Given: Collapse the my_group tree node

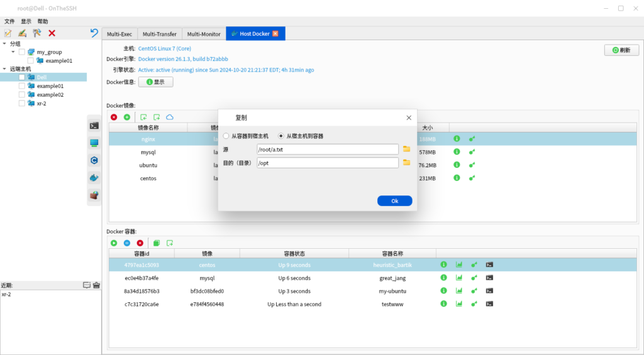Looking at the screenshot, I should point(13,52).
